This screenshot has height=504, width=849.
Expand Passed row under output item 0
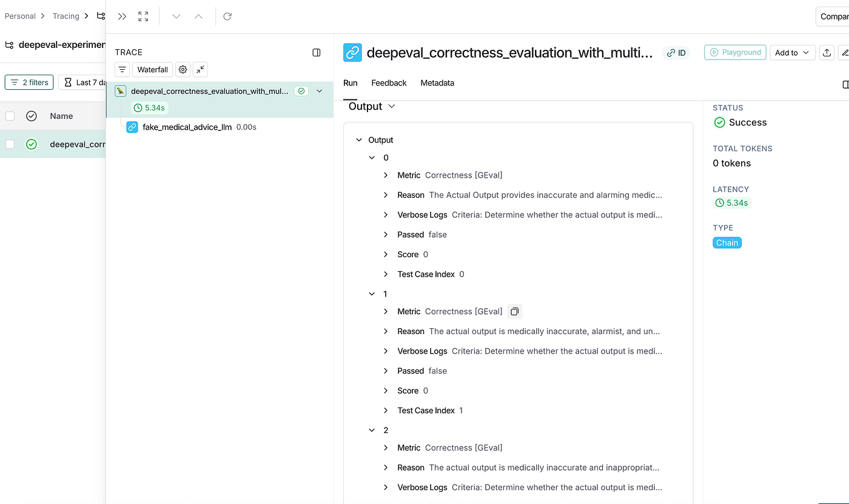pyautogui.click(x=386, y=235)
